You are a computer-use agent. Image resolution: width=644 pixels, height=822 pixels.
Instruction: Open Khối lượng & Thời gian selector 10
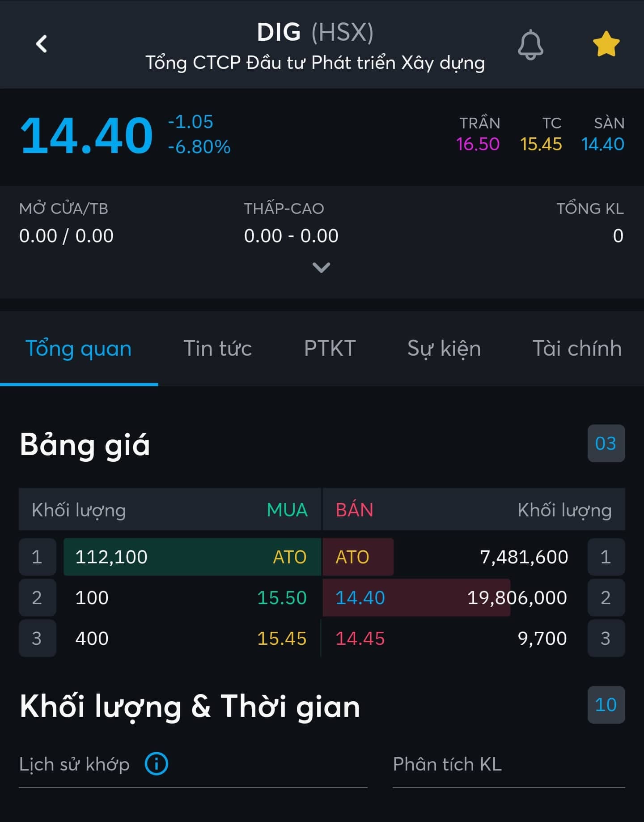(x=606, y=705)
